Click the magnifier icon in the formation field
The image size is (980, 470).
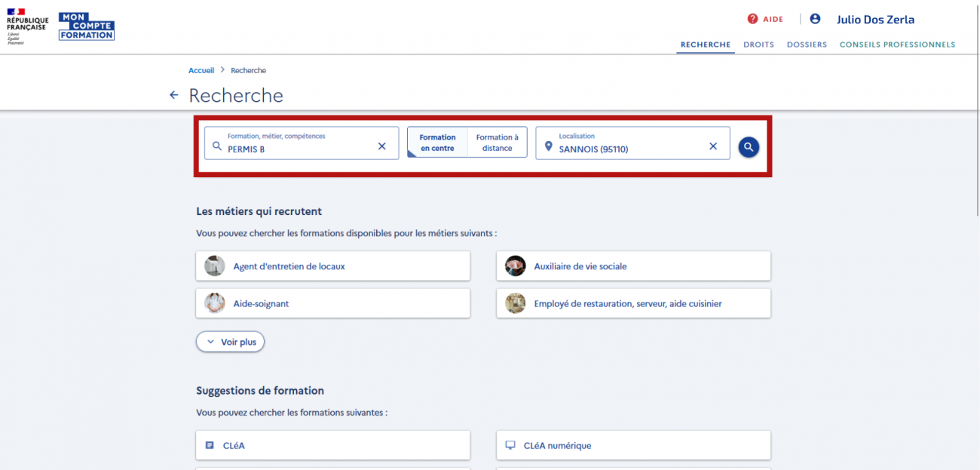(x=217, y=146)
